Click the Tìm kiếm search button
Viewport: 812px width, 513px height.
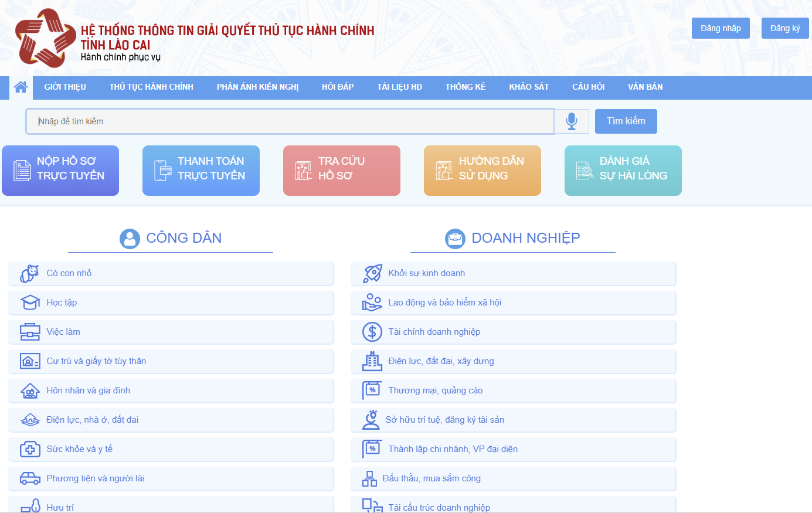[626, 121]
